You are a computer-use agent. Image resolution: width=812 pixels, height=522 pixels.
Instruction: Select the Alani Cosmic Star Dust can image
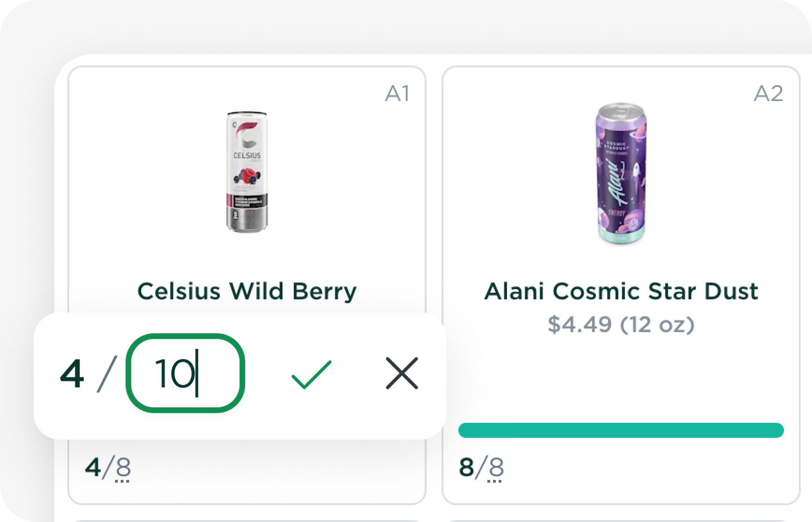click(x=621, y=173)
